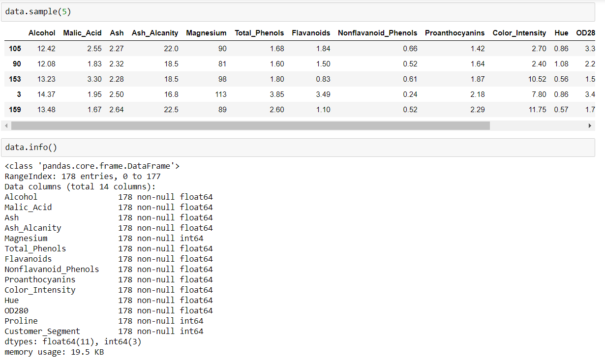Click the horizontal scrollbar thumb under the table

pos(250,126)
